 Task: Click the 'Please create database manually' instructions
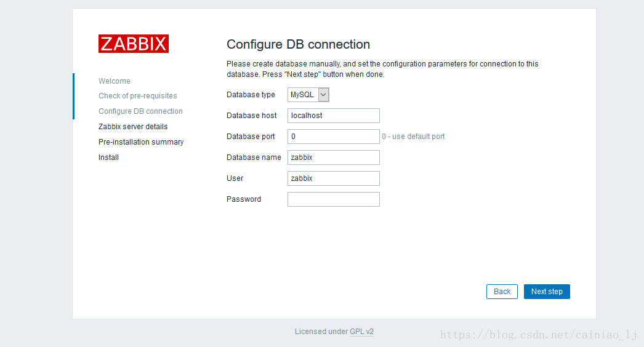point(382,70)
